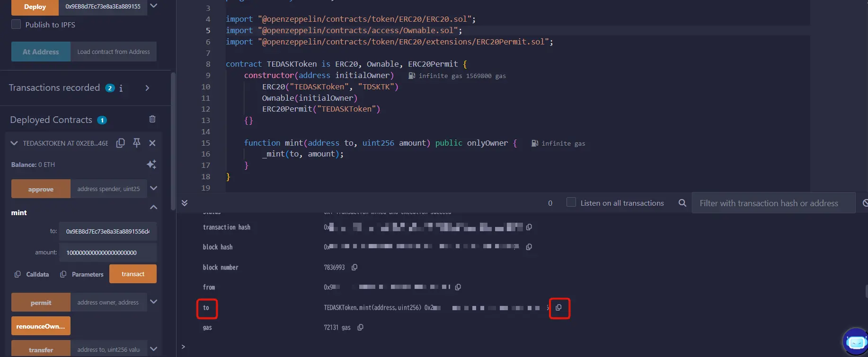Image resolution: width=868 pixels, height=357 pixels.
Task: Copy the from address in transaction log
Action: pyautogui.click(x=458, y=287)
